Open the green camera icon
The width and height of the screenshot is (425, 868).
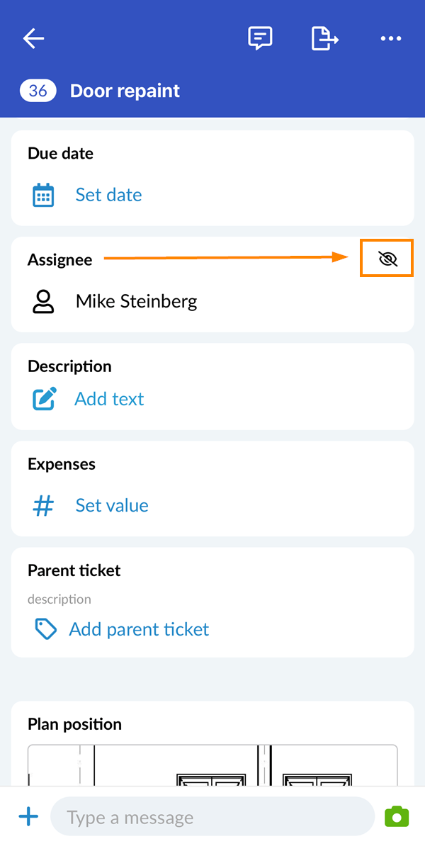tap(397, 817)
